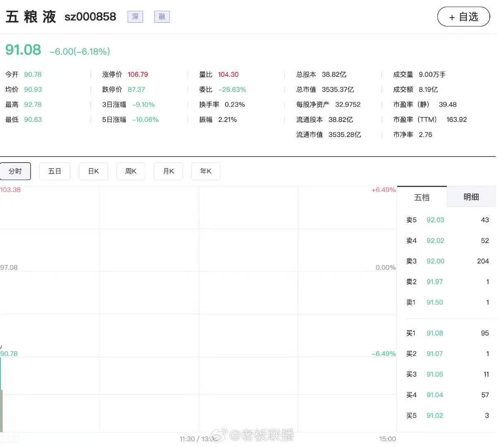
Task: Switch to the 日K chart tab
Action: click(x=94, y=171)
